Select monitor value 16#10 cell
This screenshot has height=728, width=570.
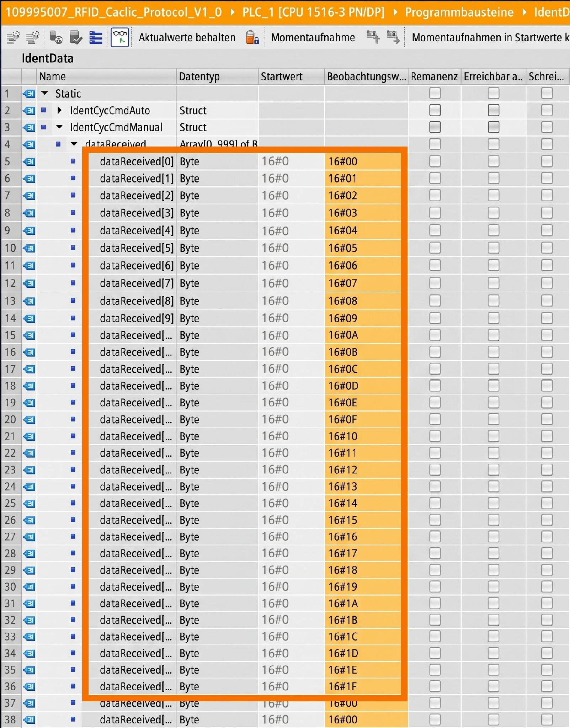point(363,436)
